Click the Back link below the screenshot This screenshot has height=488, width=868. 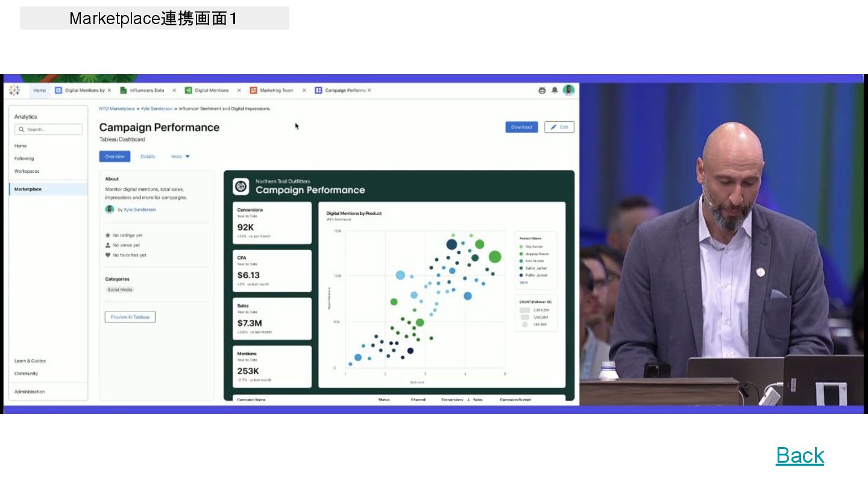(800, 455)
